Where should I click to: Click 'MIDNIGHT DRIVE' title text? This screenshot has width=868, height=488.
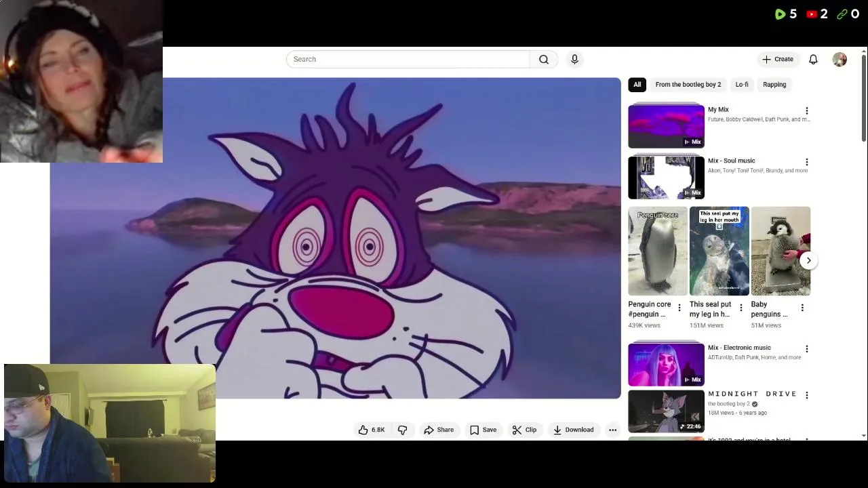751,394
